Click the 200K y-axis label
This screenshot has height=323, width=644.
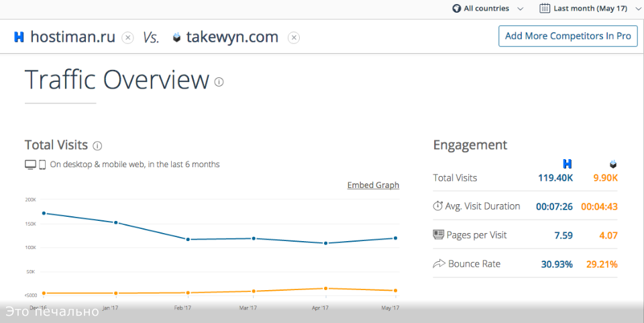pyautogui.click(x=31, y=199)
